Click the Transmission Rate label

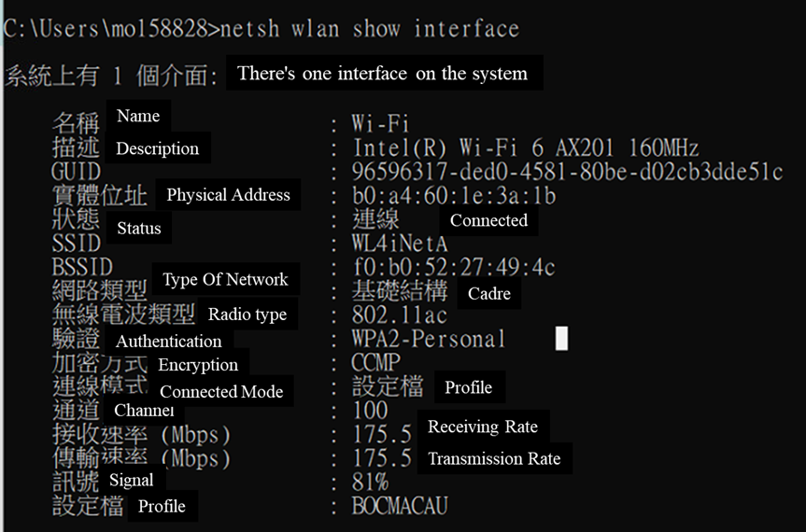[x=494, y=458]
